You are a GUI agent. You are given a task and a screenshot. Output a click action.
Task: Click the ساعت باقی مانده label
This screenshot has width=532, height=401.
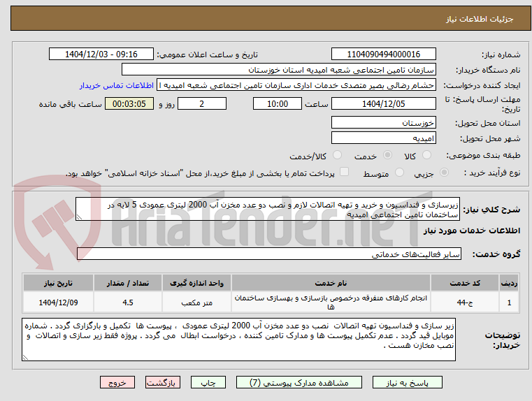pyautogui.click(x=70, y=104)
